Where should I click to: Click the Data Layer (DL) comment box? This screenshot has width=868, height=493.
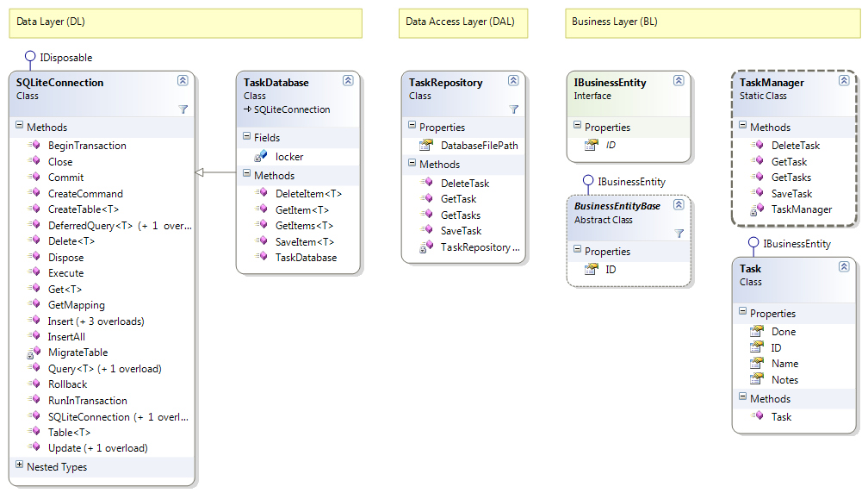tap(185, 22)
